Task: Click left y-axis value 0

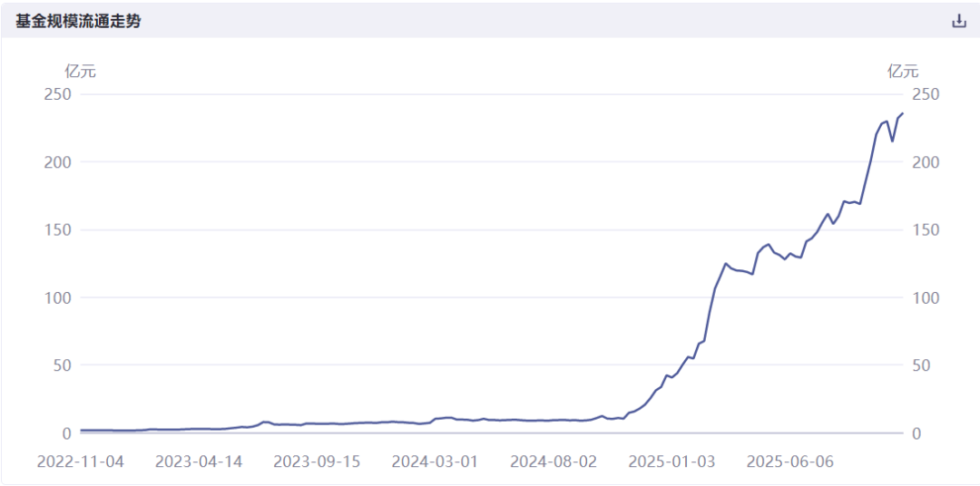Action: (x=67, y=433)
